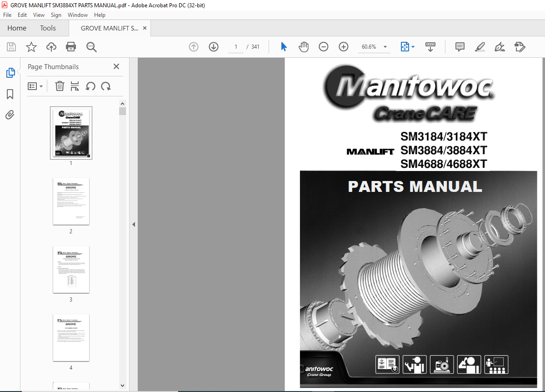Select page 3 thumbnail
The width and height of the screenshot is (545, 392).
pos(71,269)
